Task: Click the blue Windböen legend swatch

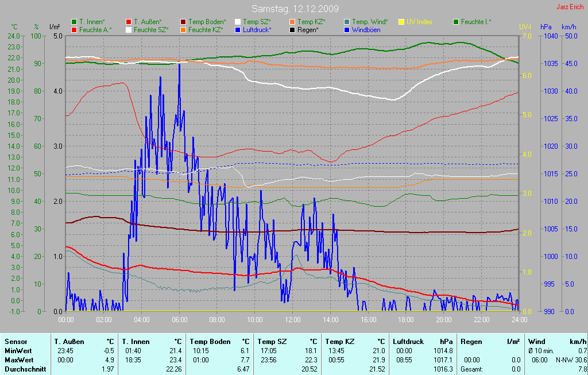Action: tap(347, 29)
